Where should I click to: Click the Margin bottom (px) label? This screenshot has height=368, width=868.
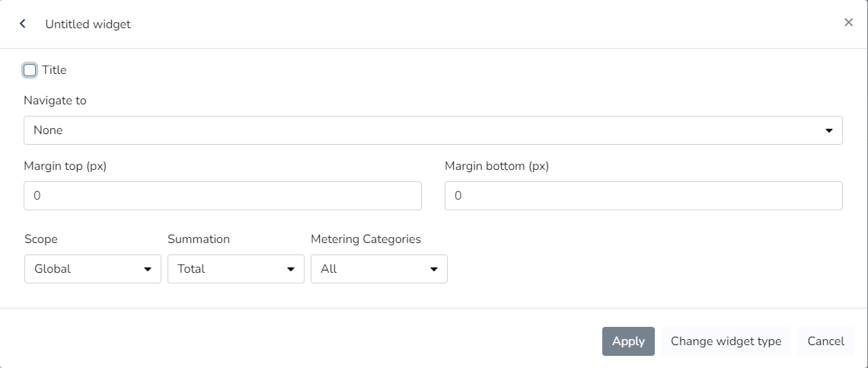496,166
